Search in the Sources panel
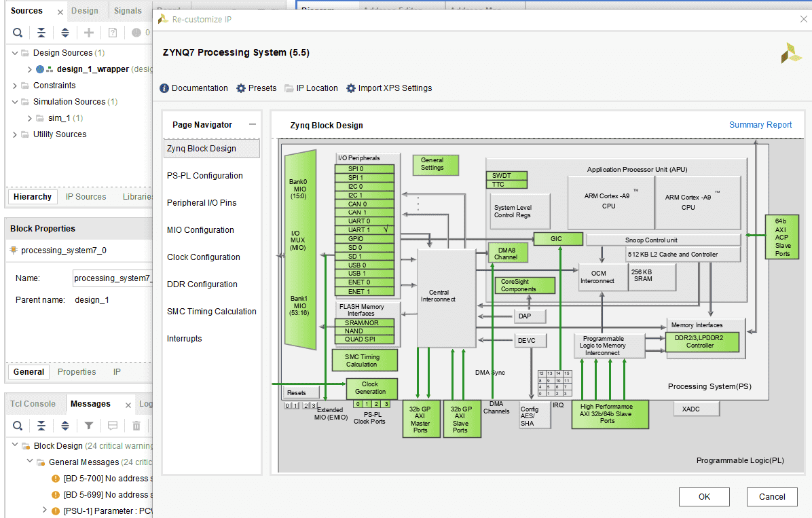Viewport: 812px width, 518px height. (x=18, y=33)
